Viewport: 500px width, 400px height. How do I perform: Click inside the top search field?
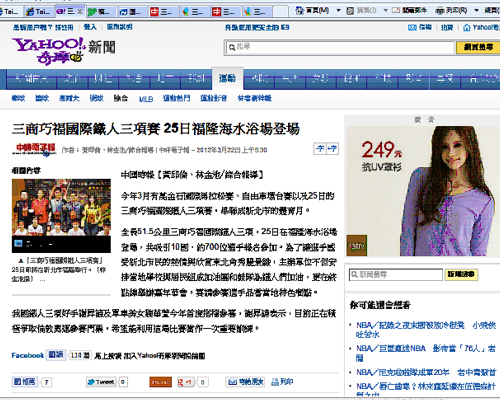340,48
